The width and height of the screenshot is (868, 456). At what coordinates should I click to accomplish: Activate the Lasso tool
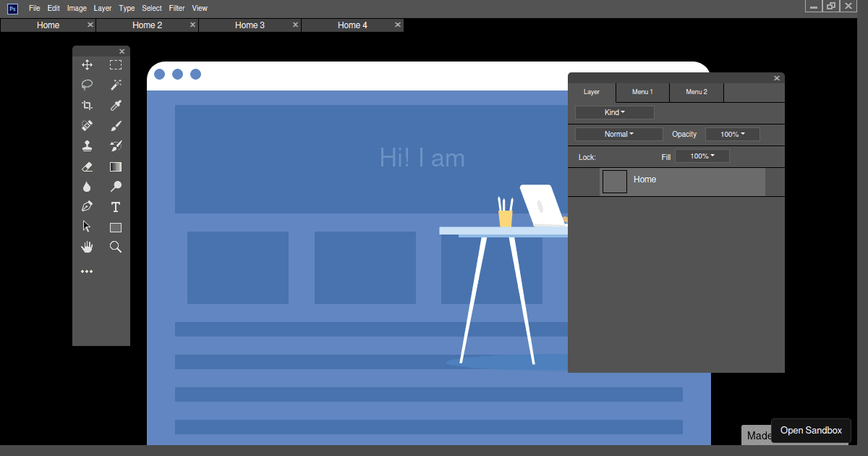[87, 85]
